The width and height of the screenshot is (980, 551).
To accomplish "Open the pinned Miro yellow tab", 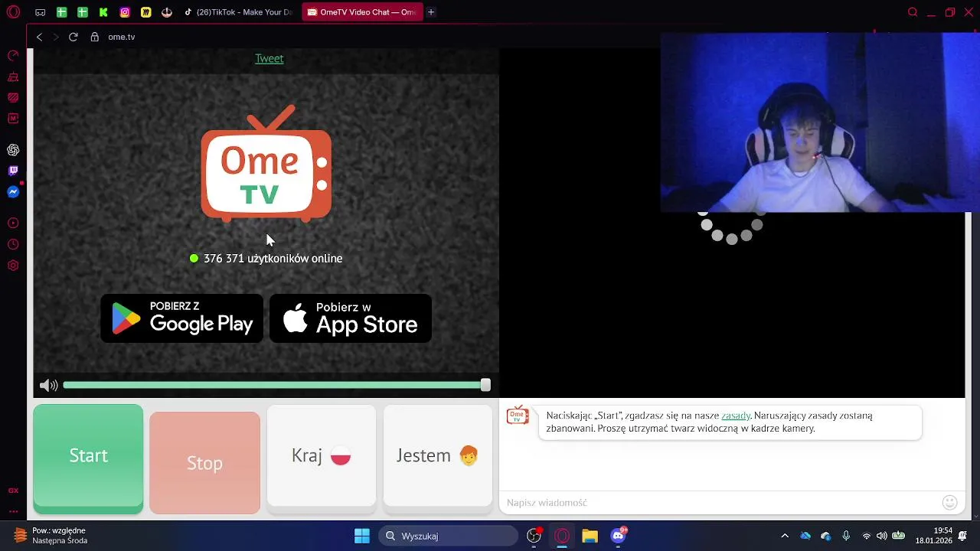I will click(145, 12).
